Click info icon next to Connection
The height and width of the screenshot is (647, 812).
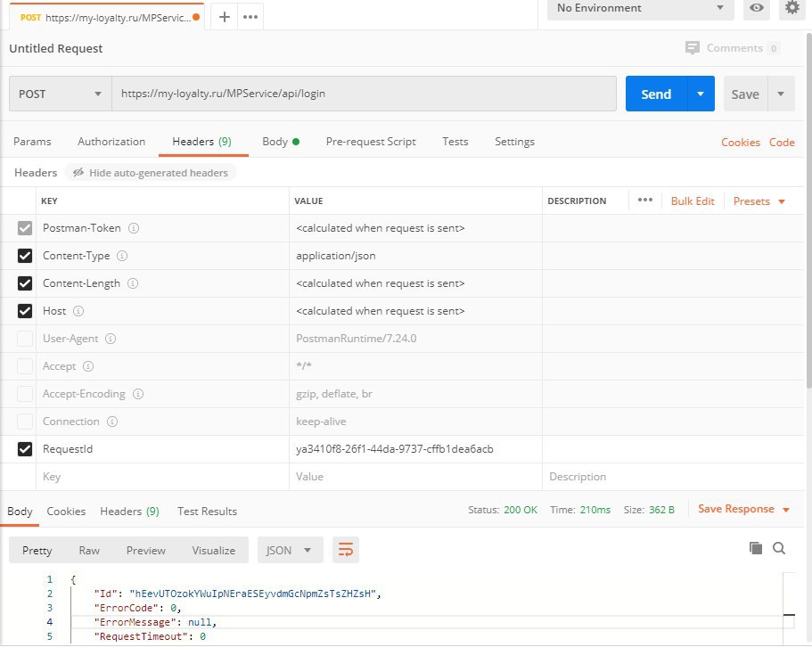point(111,422)
